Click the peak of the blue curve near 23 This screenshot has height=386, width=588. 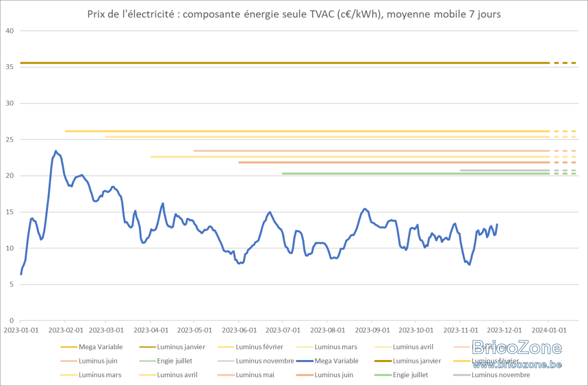tap(56, 151)
